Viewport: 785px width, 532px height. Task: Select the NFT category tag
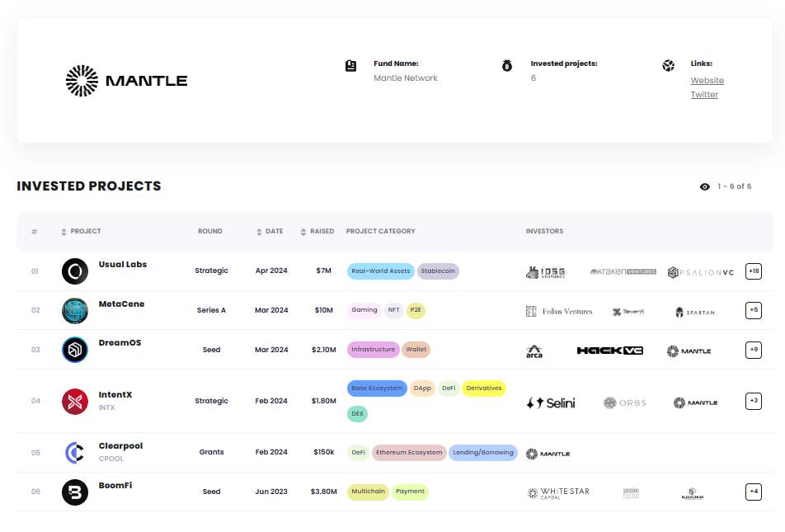point(393,310)
